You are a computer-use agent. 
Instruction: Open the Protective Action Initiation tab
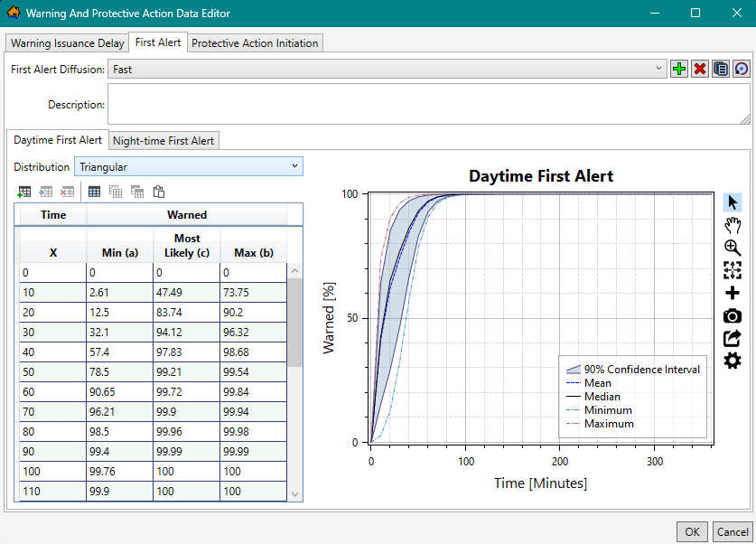(x=255, y=42)
